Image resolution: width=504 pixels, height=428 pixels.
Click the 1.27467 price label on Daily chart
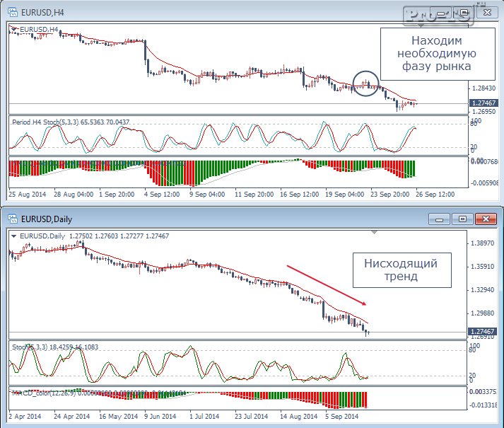tap(484, 332)
